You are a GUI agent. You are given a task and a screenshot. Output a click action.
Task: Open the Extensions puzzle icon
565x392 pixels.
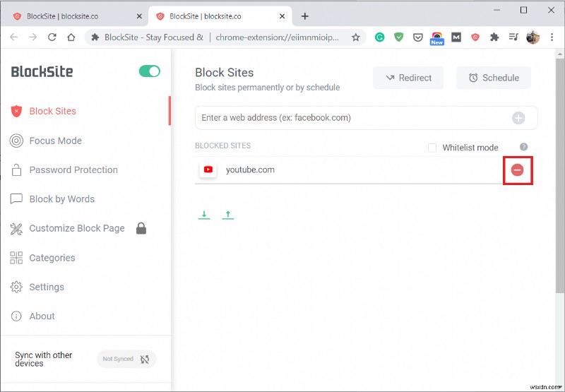click(x=494, y=37)
